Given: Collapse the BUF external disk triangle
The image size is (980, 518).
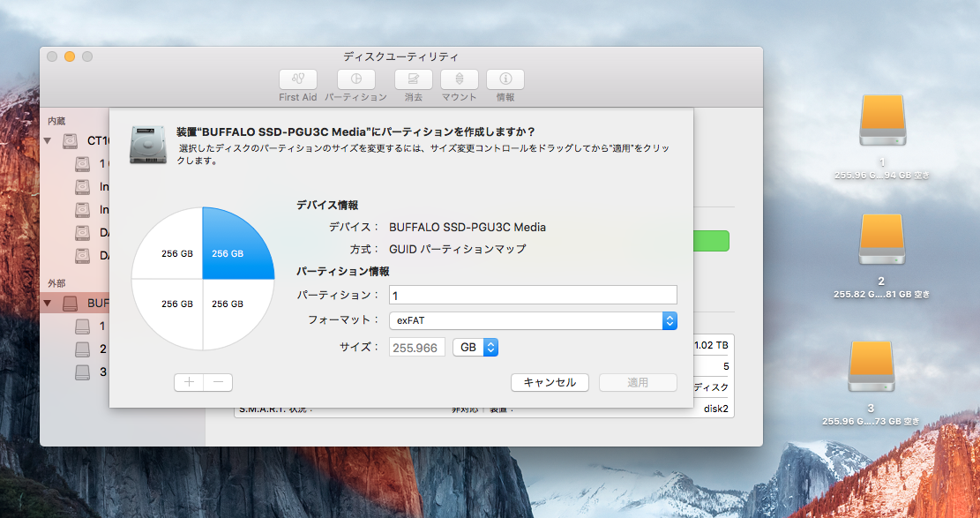Looking at the screenshot, I should coord(48,304).
